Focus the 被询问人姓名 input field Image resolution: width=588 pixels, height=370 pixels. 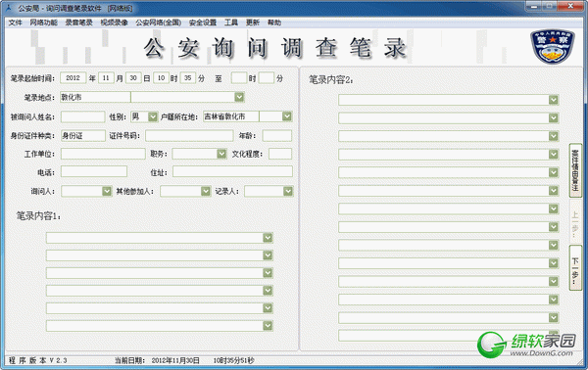pyautogui.click(x=83, y=116)
